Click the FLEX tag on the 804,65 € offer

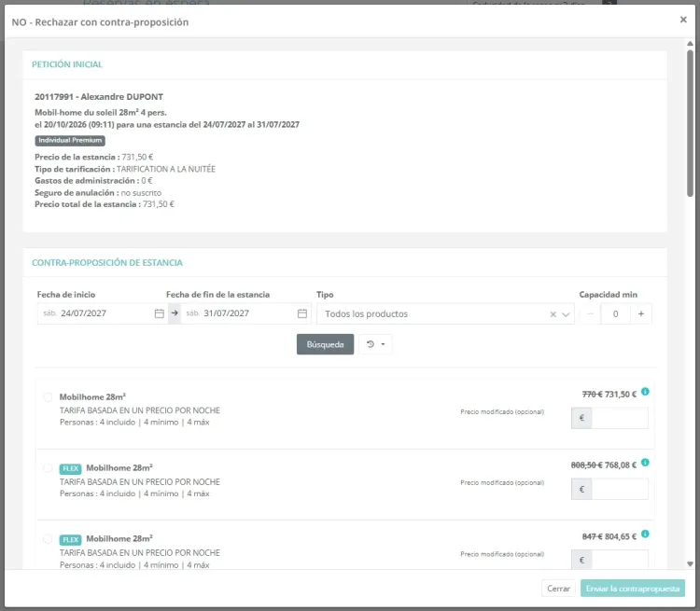[x=70, y=539]
